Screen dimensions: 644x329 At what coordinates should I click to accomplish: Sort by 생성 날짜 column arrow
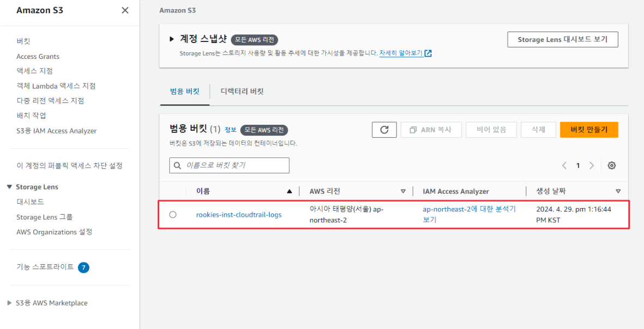point(618,191)
